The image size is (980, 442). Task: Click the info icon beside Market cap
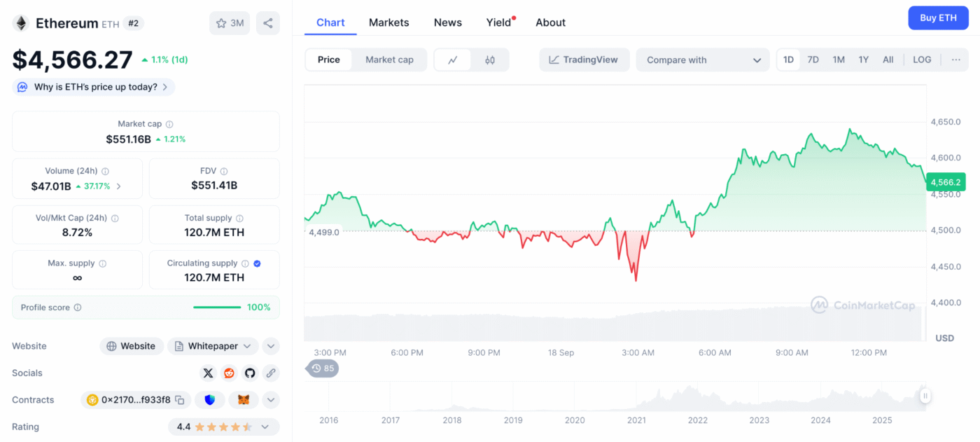169,124
